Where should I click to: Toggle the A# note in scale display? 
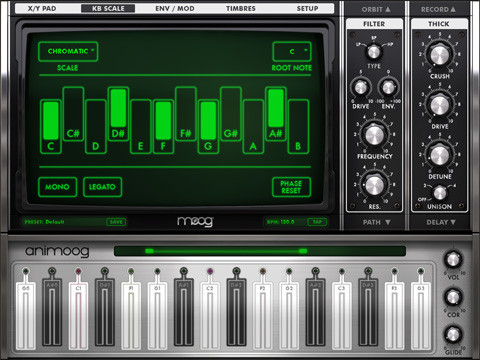(276, 114)
